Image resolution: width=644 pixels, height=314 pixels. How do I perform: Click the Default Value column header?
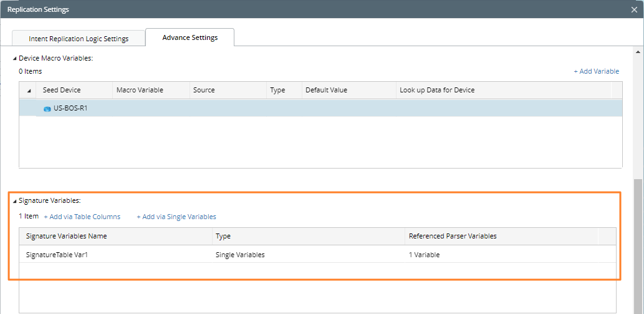[x=326, y=90]
